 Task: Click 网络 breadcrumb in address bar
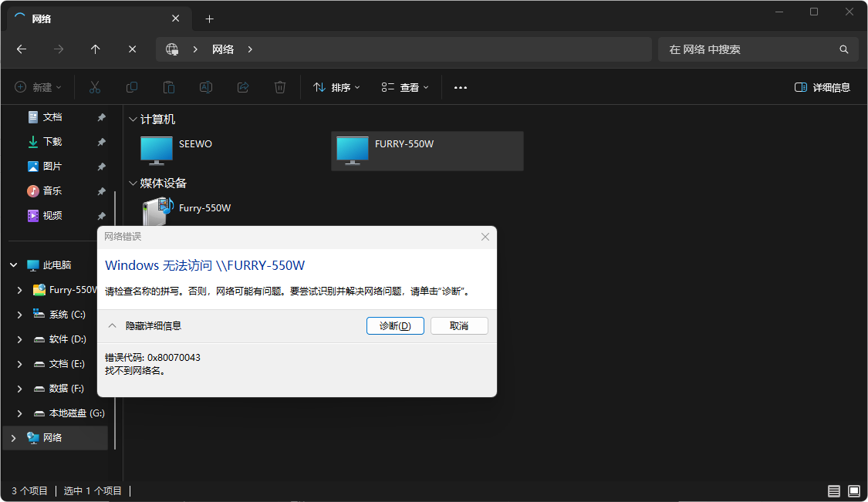223,49
